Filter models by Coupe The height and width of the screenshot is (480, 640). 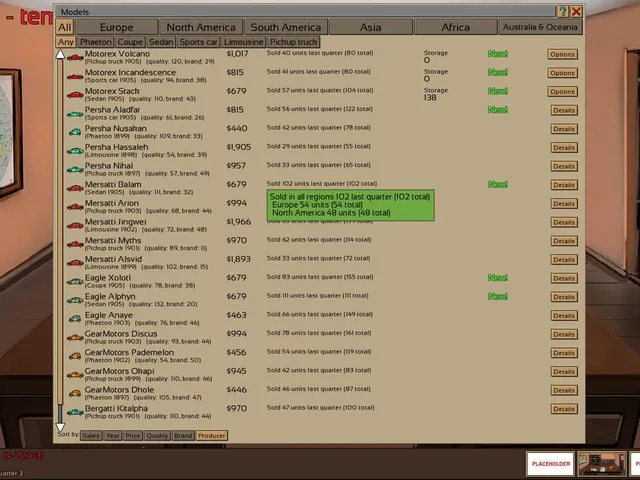tap(130, 42)
